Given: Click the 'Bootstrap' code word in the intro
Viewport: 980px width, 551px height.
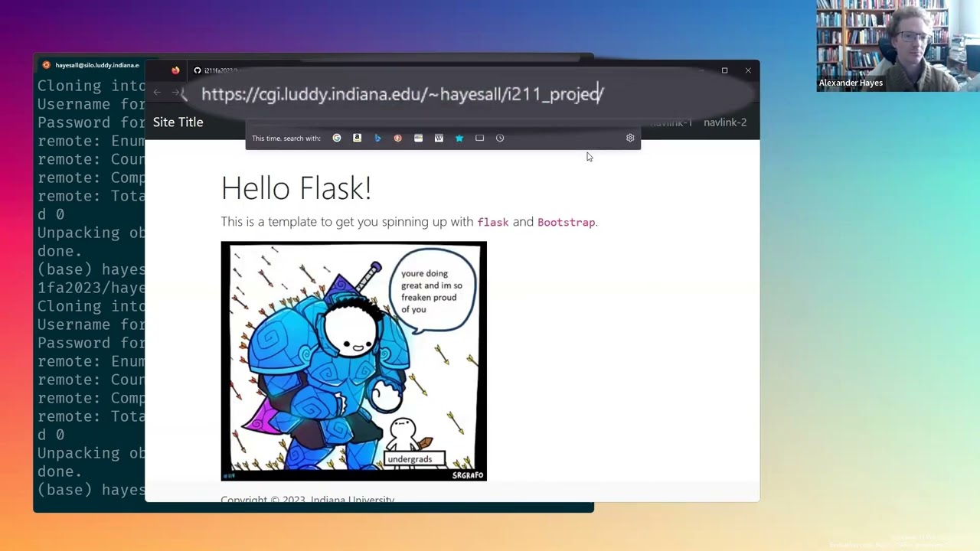Looking at the screenshot, I should 566,222.
